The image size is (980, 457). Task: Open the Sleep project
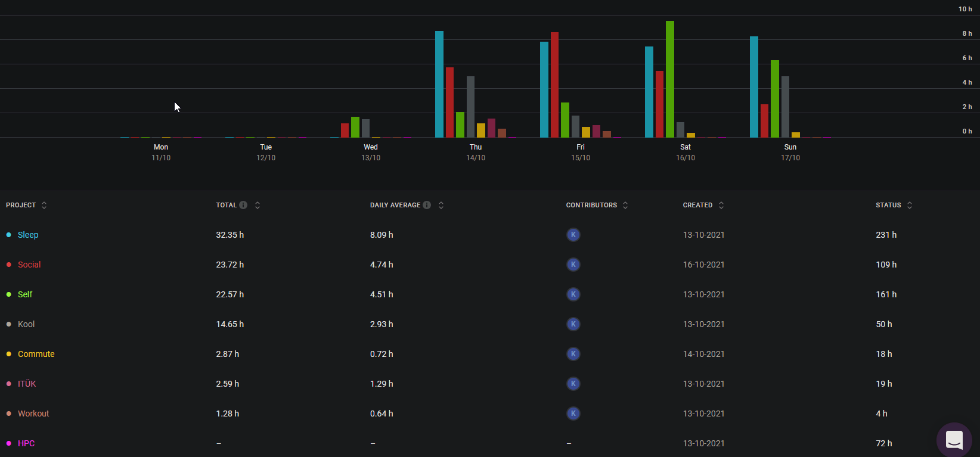[28, 235]
